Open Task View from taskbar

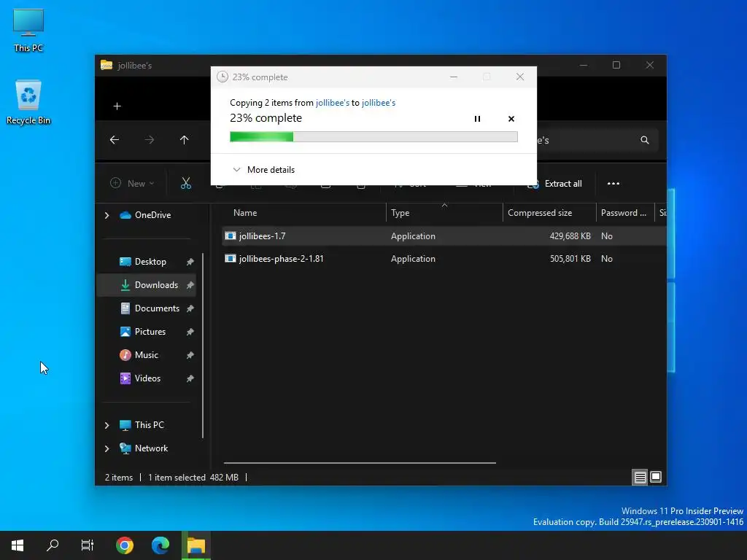pos(88,545)
